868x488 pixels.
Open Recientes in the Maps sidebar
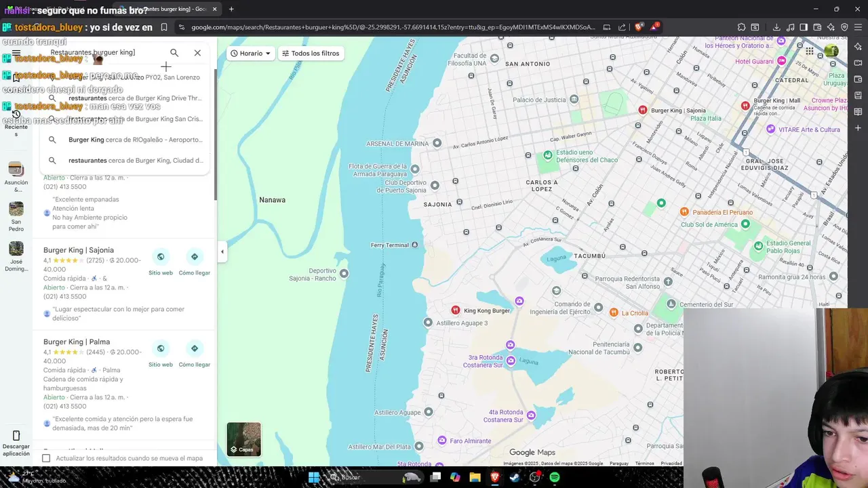[16, 123]
